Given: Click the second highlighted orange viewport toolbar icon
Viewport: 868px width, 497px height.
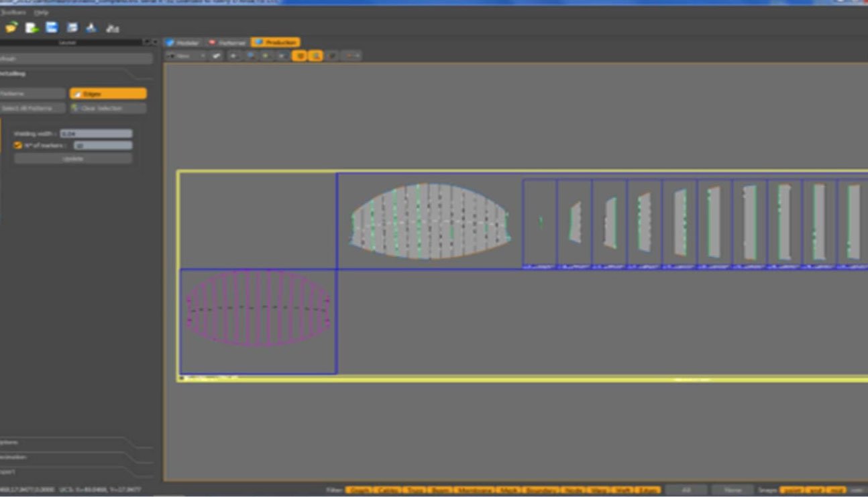Looking at the screenshot, I should pos(315,56).
